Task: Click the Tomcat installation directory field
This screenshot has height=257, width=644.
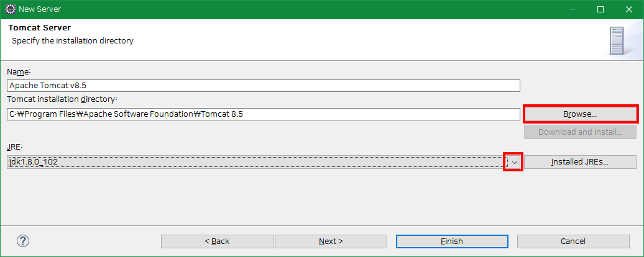Action: click(264, 114)
